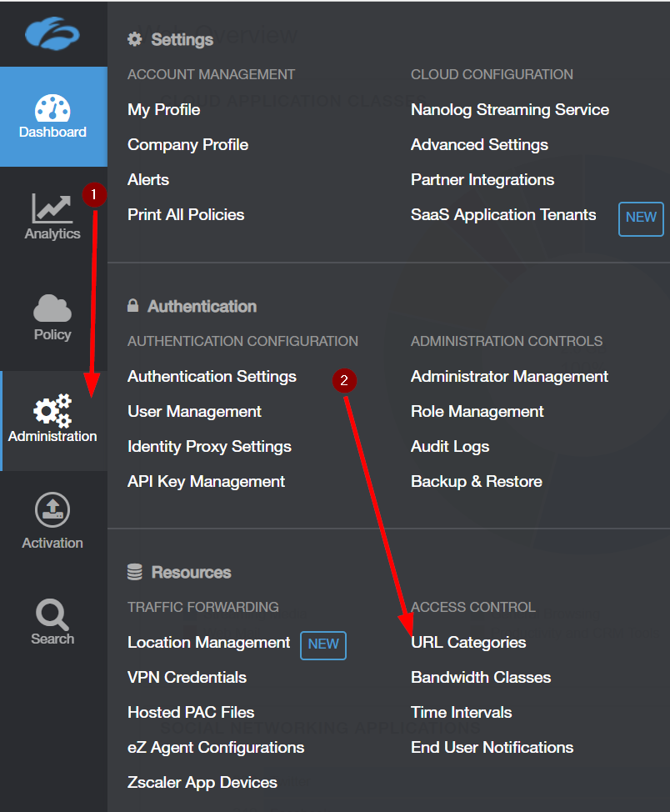Click the Authentication section heading
The height and width of the screenshot is (812, 670).
pyautogui.click(x=202, y=307)
